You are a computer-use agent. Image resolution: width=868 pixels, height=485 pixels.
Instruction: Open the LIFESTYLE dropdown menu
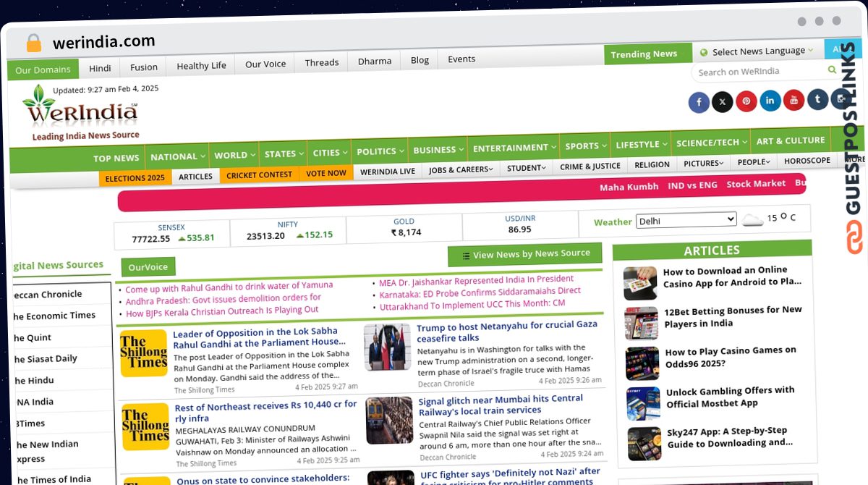pyautogui.click(x=641, y=144)
